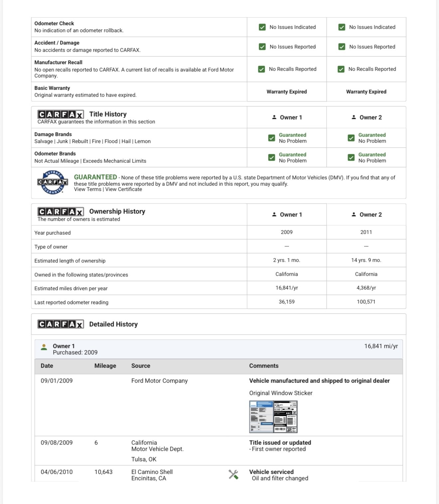439x504 pixels.
Task: Click Odometer Check checkmark in second owner column
Action: point(342,27)
